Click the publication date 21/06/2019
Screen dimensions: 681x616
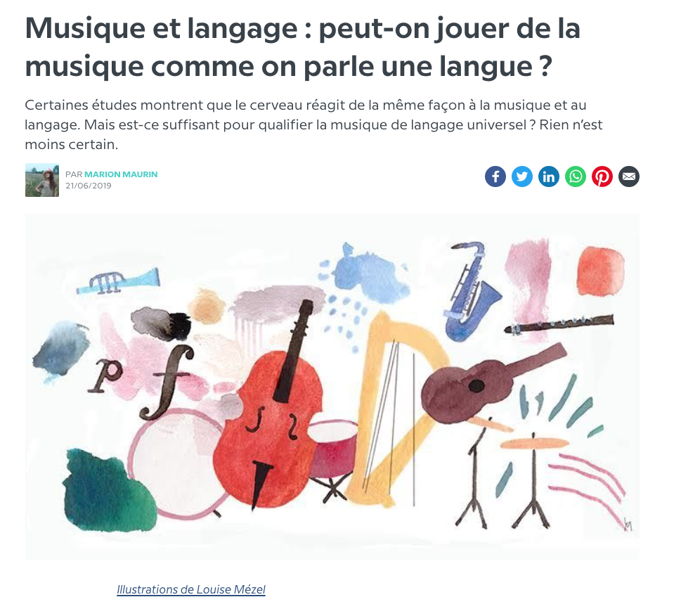click(x=88, y=186)
